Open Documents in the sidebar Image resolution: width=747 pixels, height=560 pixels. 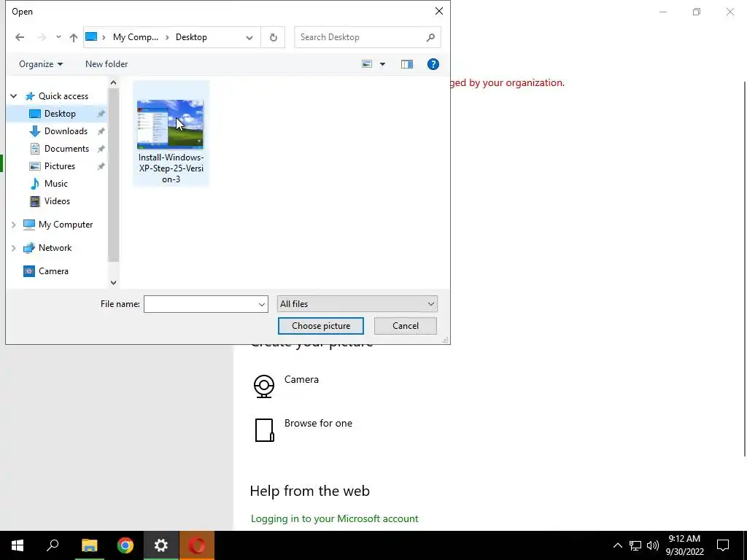(66, 149)
